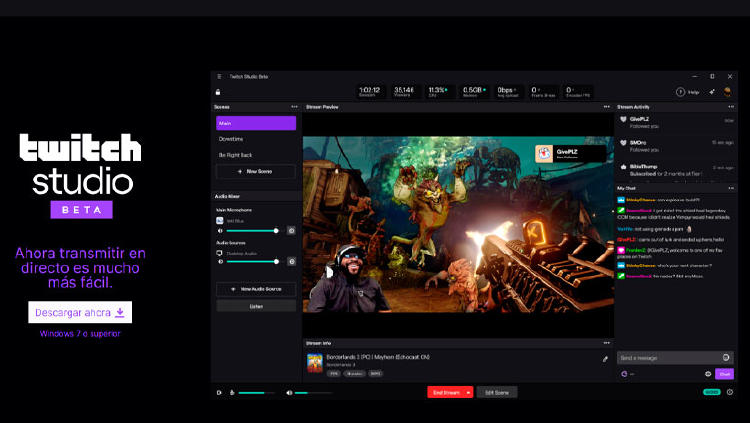Screen dimensions: 750x423
Task: Click the green status badge at bottom right
Action: click(x=712, y=392)
